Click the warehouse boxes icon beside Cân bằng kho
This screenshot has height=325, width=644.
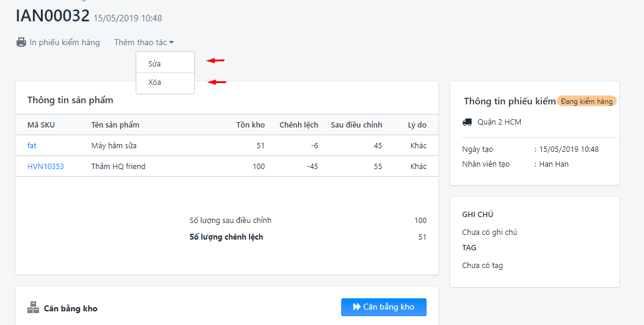point(33,307)
